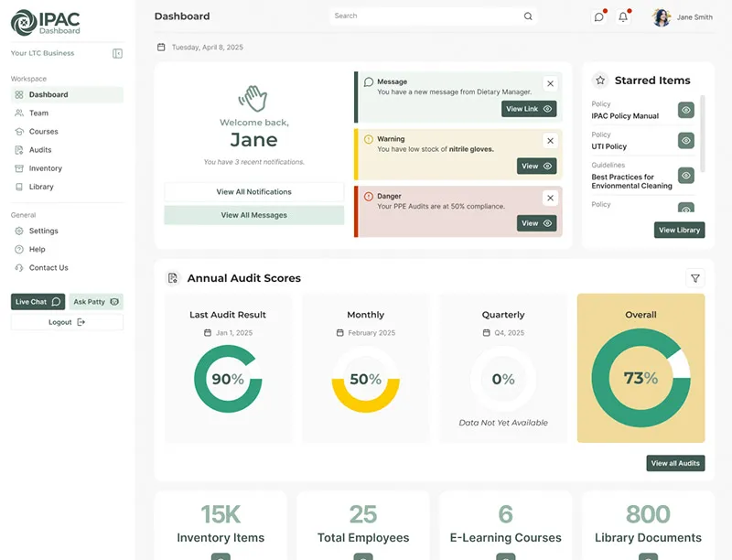Viewport: 732px width, 560px height.
Task: Open the notifications bell icon
Action: [623, 17]
